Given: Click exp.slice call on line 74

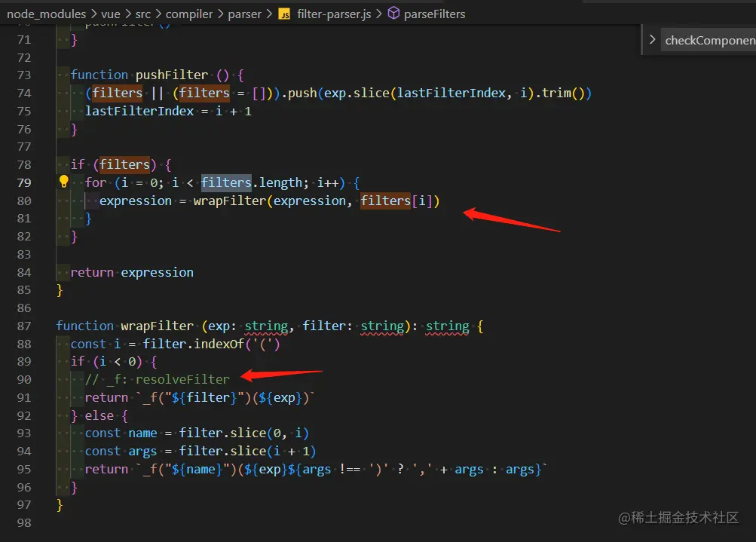Looking at the screenshot, I should pos(357,93).
